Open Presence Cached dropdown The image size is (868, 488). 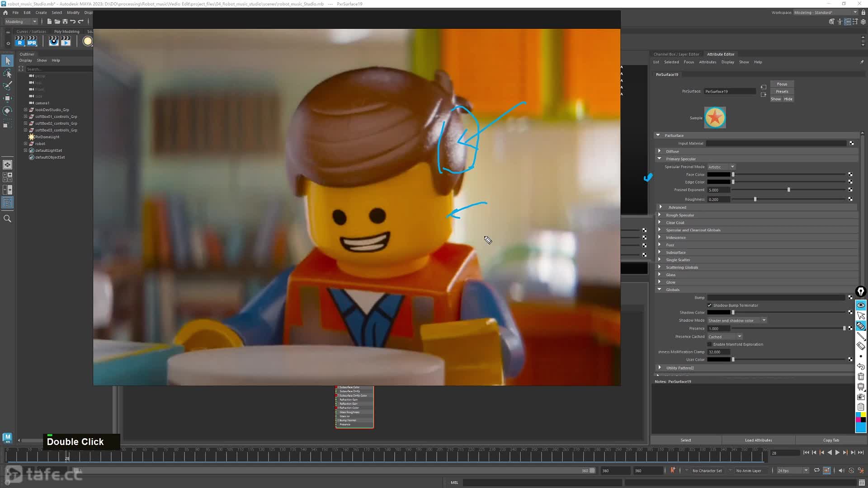coord(725,337)
